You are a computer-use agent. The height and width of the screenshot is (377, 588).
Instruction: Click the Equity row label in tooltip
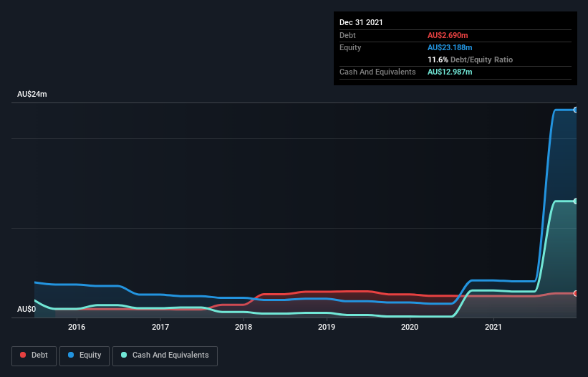pyautogui.click(x=350, y=47)
